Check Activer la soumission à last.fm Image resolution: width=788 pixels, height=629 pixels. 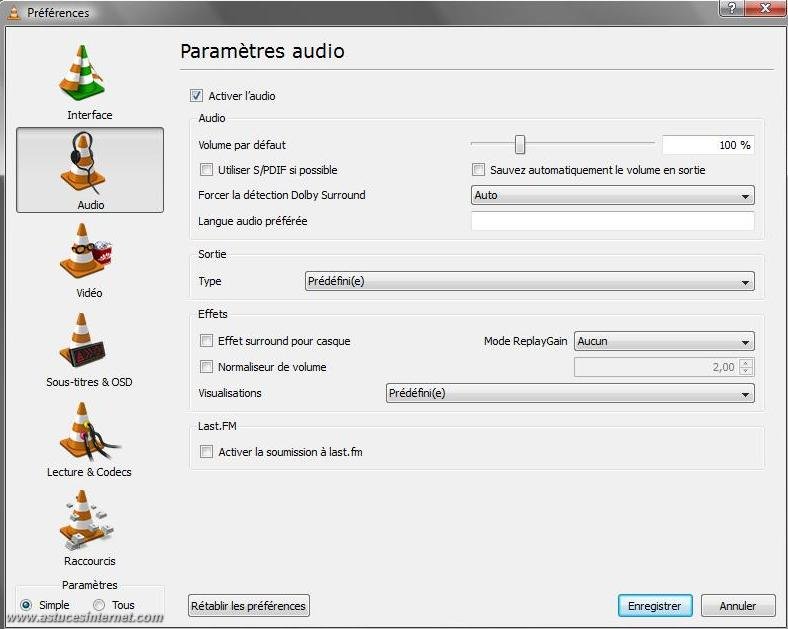point(206,452)
